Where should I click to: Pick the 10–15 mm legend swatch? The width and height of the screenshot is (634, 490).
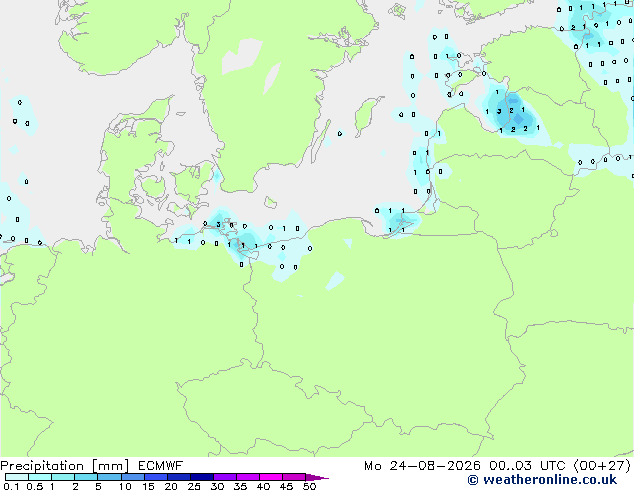(133, 477)
